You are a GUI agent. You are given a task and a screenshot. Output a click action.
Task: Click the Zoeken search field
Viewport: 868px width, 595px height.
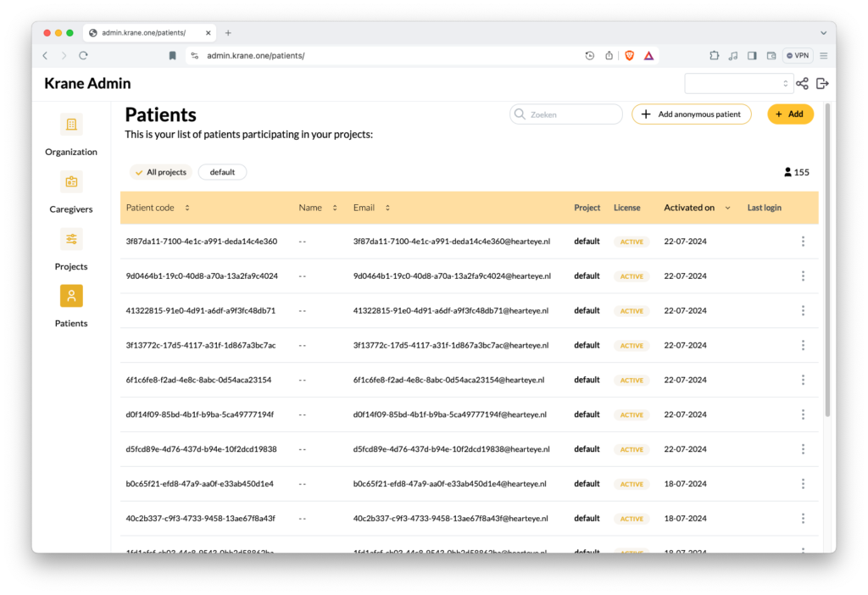coord(565,114)
